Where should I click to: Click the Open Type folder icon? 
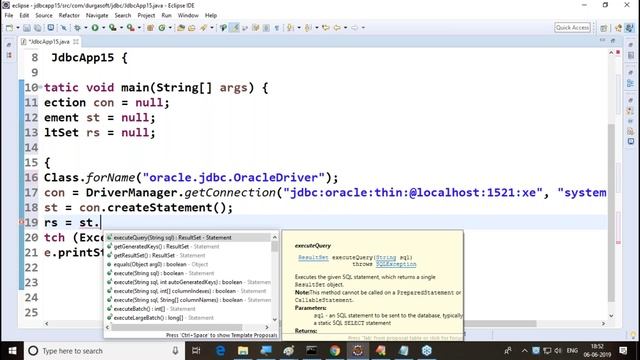(181, 28)
